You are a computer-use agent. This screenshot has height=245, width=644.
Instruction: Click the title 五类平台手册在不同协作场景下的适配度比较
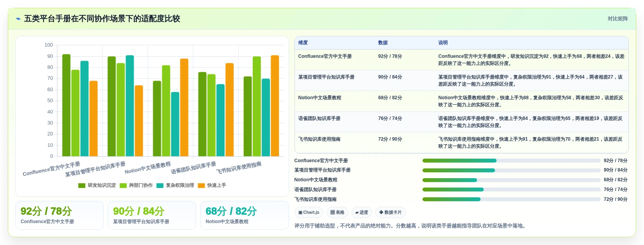pos(102,19)
